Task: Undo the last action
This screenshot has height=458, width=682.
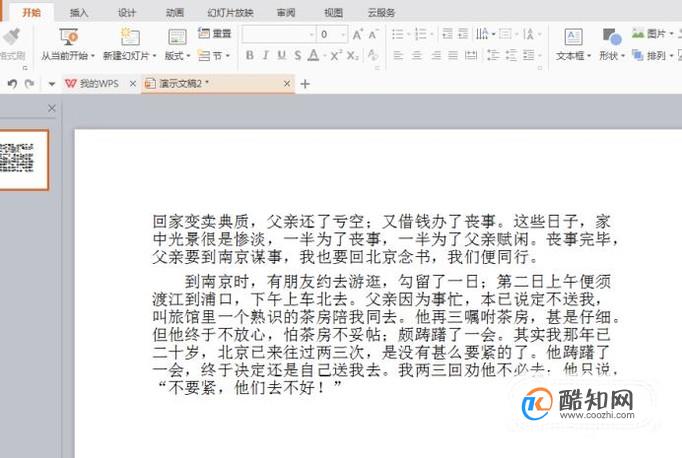Action: pyautogui.click(x=12, y=84)
